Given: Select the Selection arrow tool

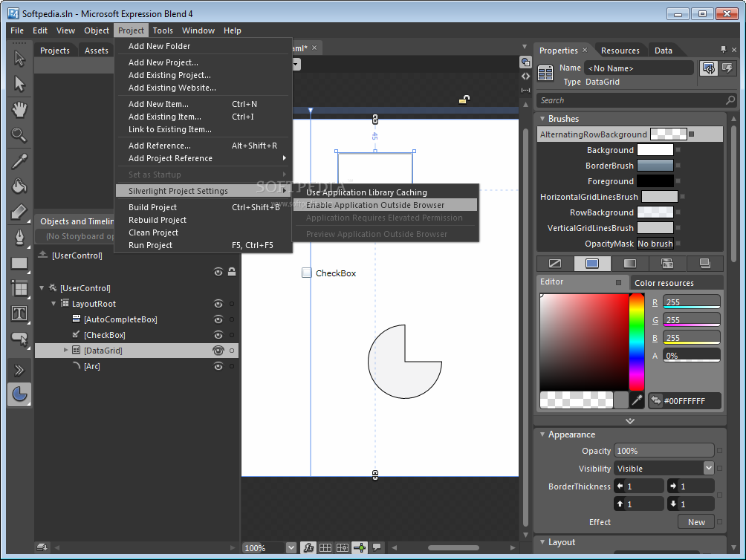Looking at the screenshot, I should [19, 59].
